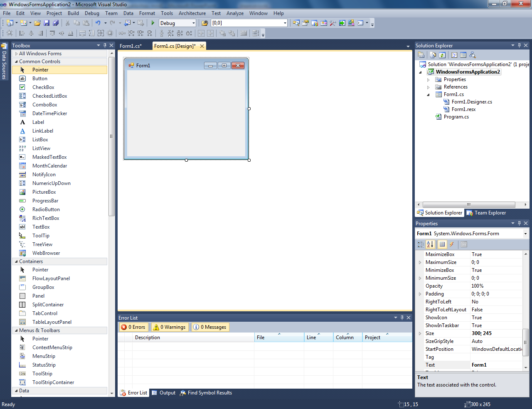Image resolution: width=532 pixels, height=409 pixels.
Task: Click the Text property value field Form1
Action: pos(496,365)
